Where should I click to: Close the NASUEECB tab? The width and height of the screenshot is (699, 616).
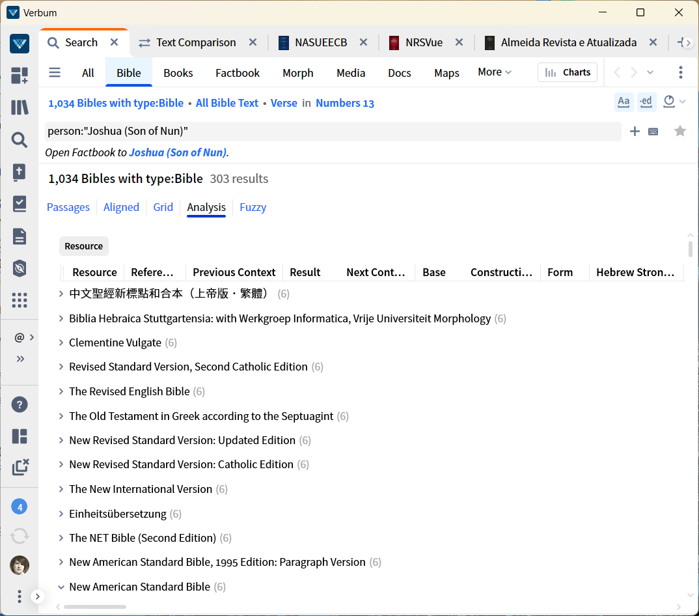click(x=363, y=42)
